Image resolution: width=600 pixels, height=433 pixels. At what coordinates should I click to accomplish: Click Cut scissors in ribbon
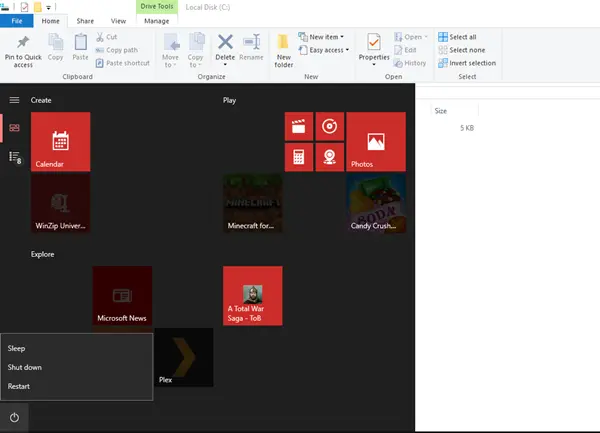[106, 37]
